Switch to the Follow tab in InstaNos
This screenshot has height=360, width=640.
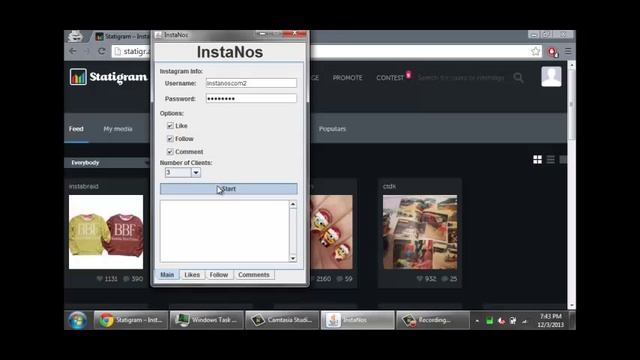(x=219, y=275)
